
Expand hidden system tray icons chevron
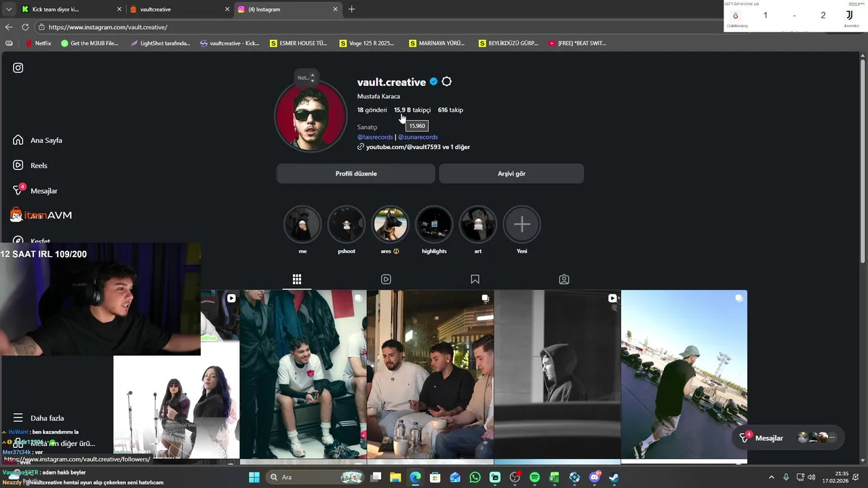coord(772,477)
